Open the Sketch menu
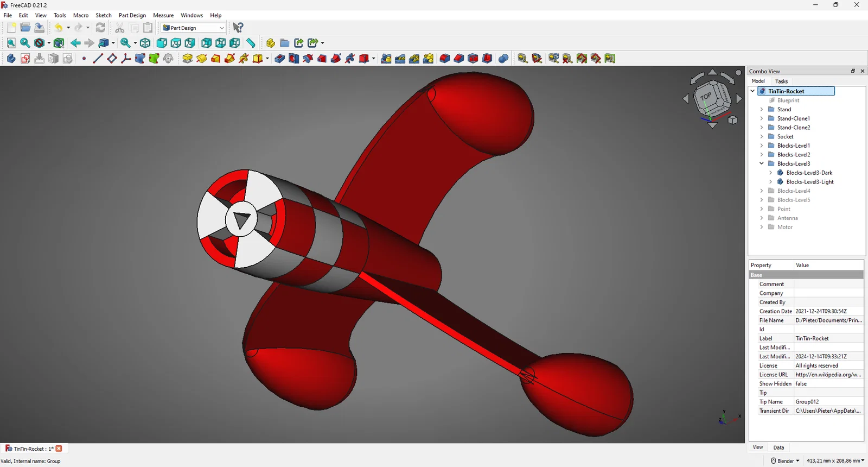The width and height of the screenshot is (868, 467). pyautogui.click(x=104, y=15)
